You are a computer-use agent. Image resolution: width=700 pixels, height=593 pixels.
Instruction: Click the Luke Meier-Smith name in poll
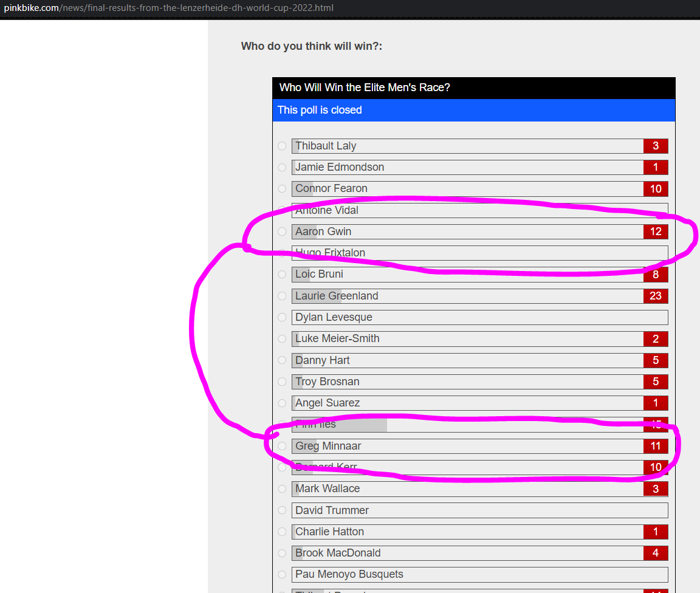(337, 338)
